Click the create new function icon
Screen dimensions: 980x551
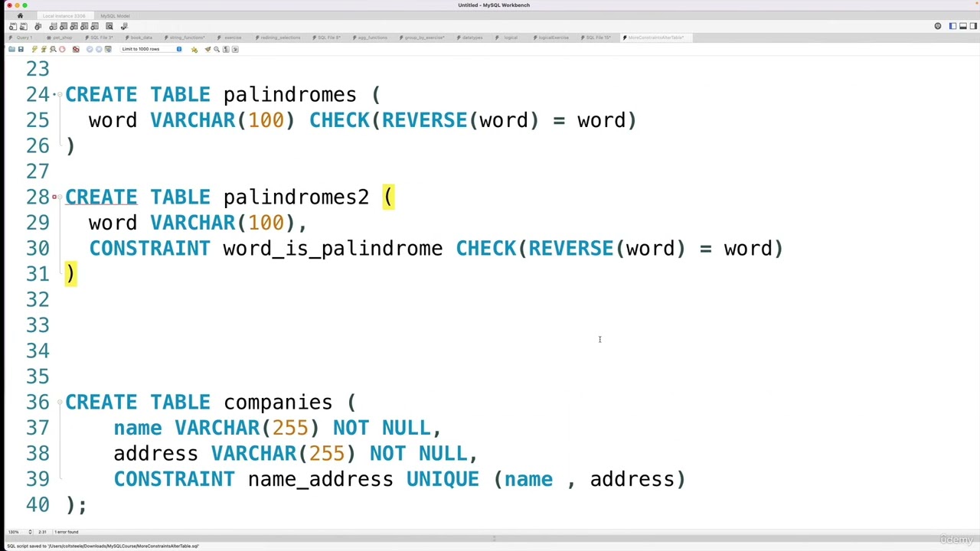click(x=94, y=26)
